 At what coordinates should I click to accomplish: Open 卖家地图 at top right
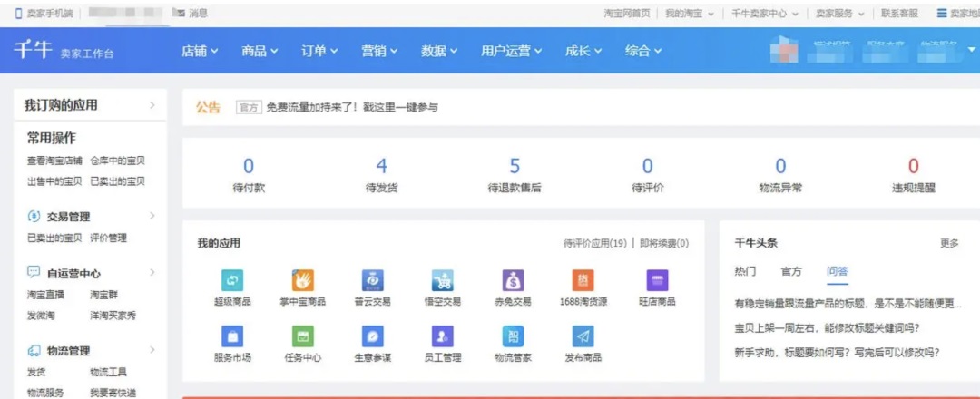click(958, 13)
